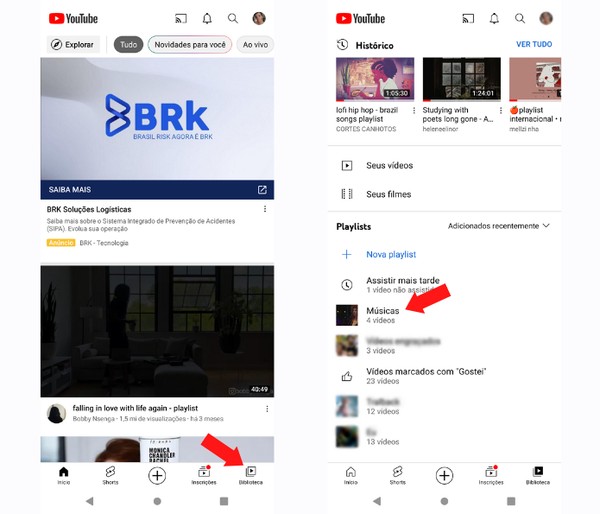Open Vídeos marcados com Gostei
The image size is (600, 514).
[445, 376]
